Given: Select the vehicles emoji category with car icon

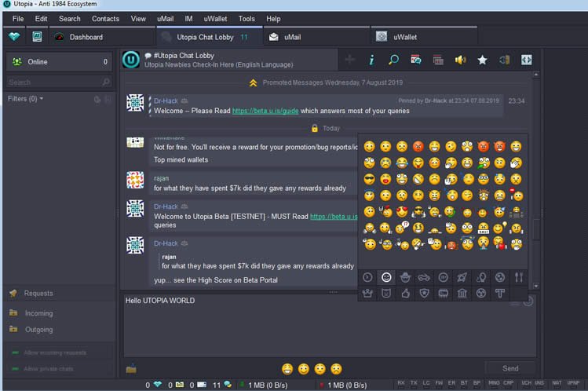Looking at the screenshot, I should 425,277.
